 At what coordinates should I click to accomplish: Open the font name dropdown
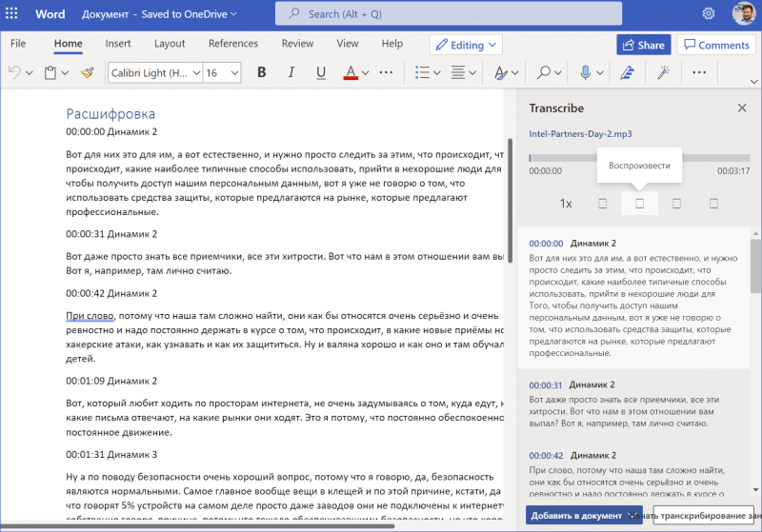152,72
